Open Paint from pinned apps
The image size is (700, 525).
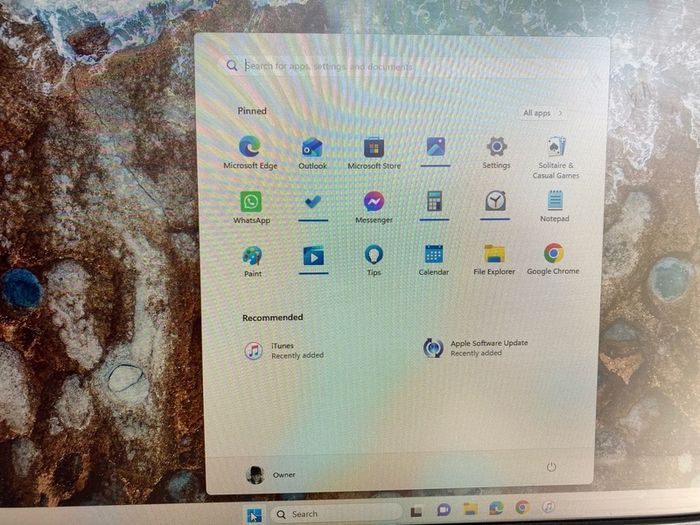click(253, 261)
